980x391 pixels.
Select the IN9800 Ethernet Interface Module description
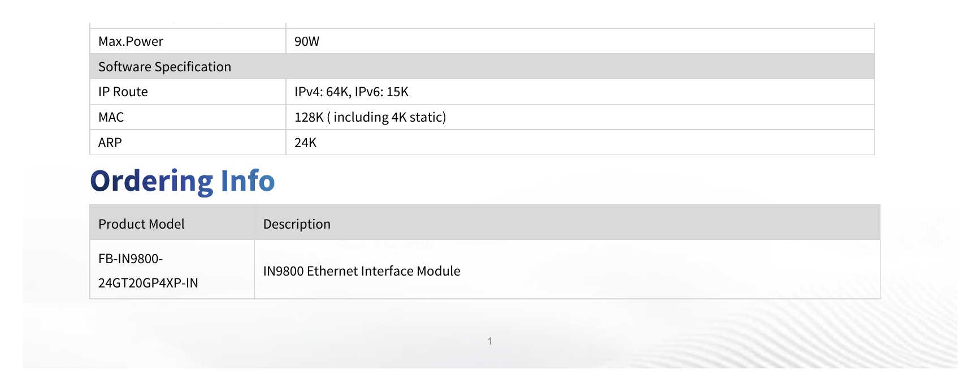click(362, 271)
